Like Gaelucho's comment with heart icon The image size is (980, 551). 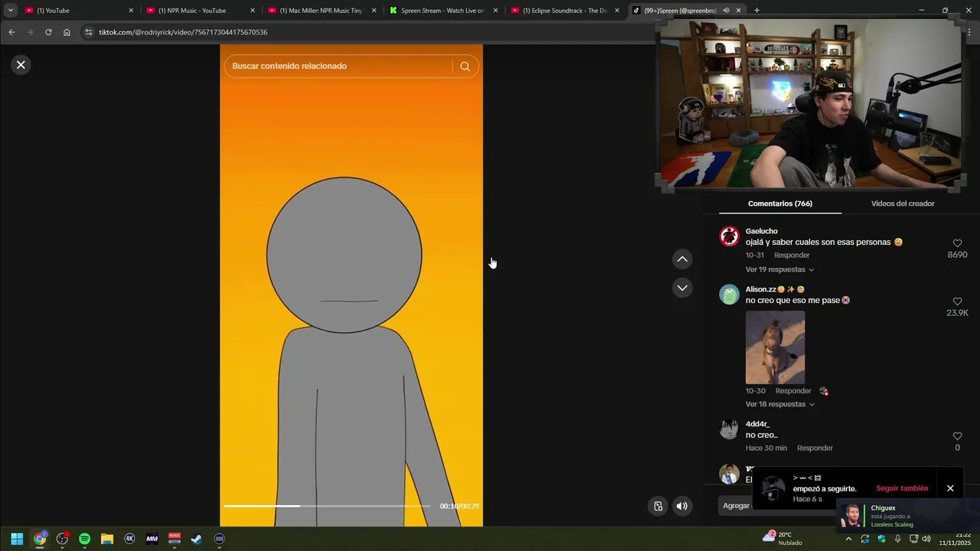coord(957,243)
